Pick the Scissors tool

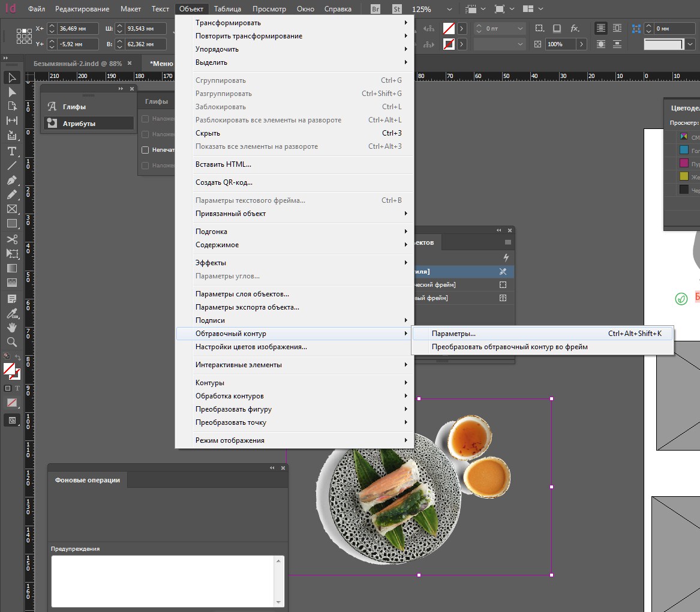pyautogui.click(x=11, y=239)
